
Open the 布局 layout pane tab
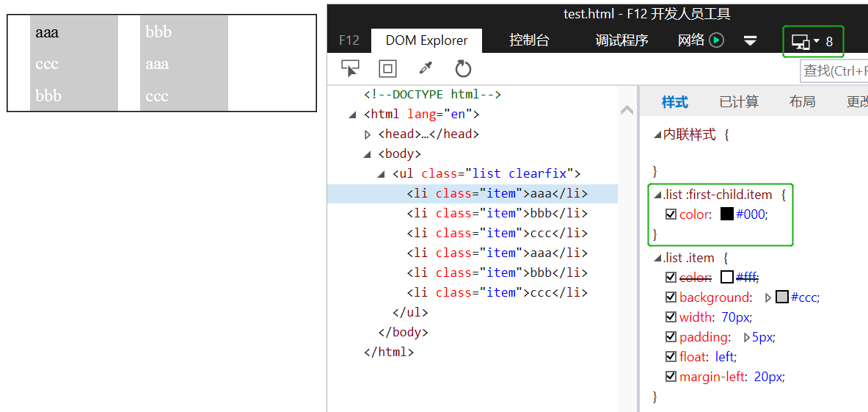pos(802,102)
